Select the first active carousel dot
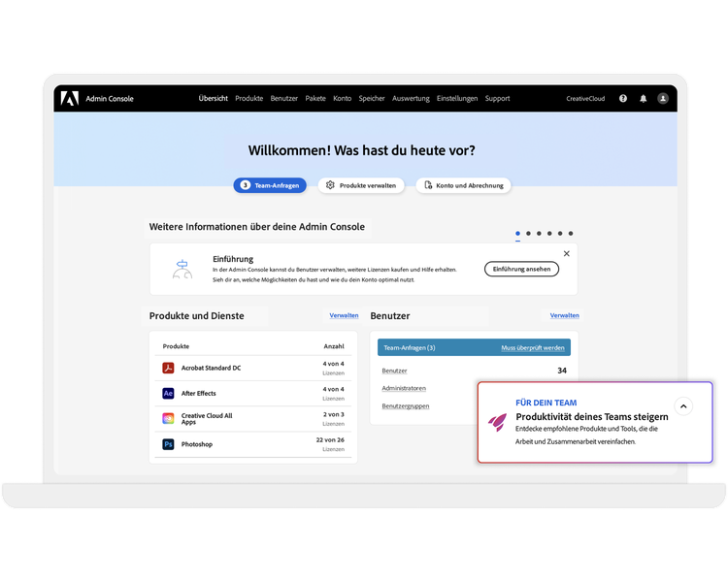The width and height of the screenshot is (728, 582). [x=517, y=234]
